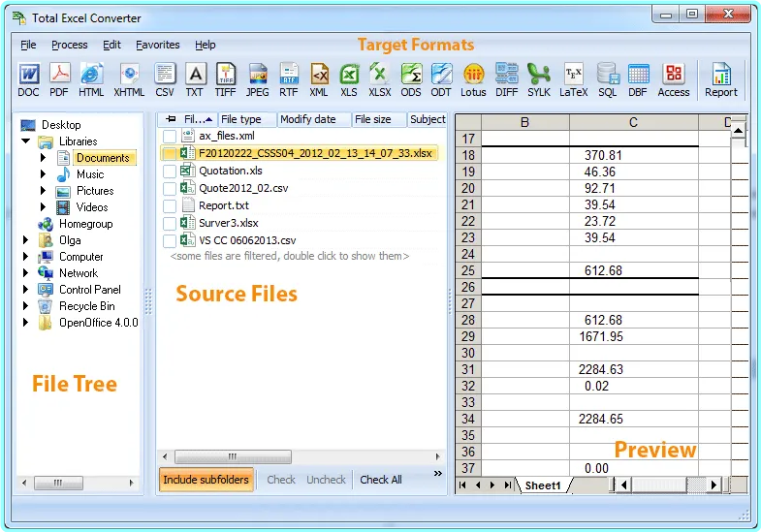
Task: Select DBF target format
Action: point(638,80)
